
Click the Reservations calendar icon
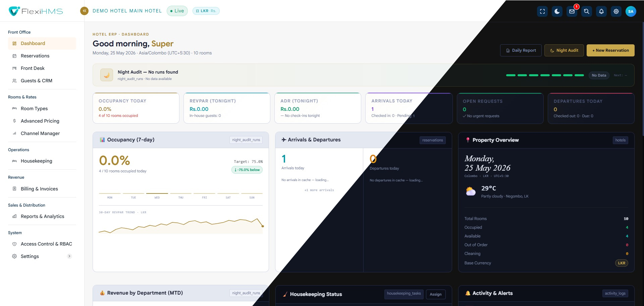(x=14, y=56)
